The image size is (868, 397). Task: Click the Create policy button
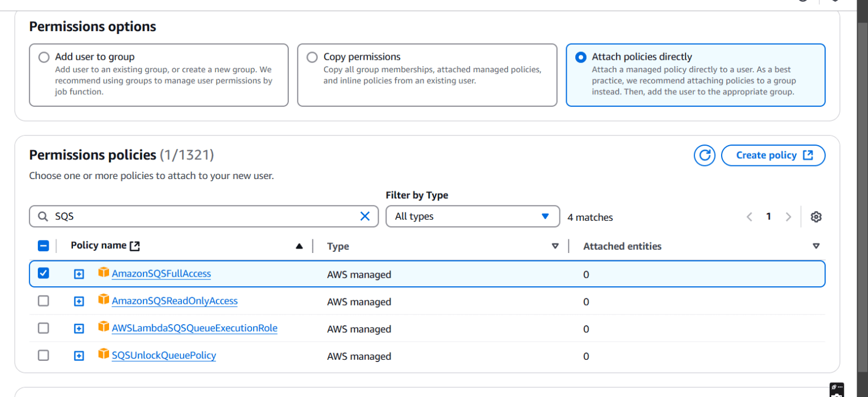click(773, 155)
